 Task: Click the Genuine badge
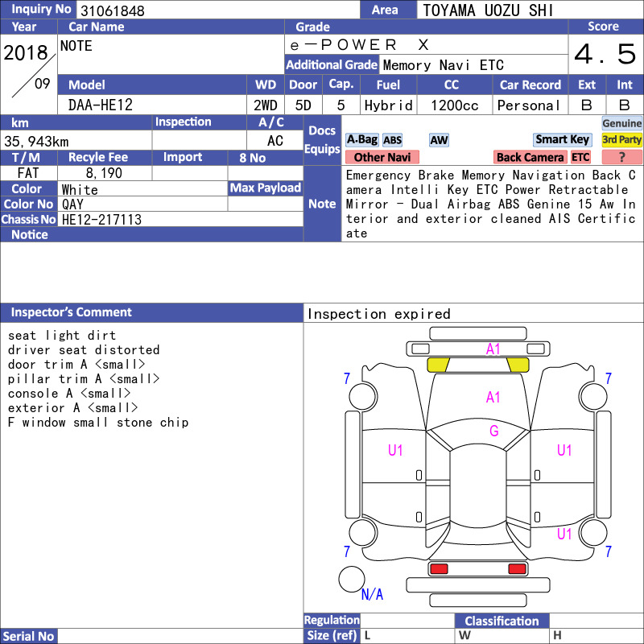click(621, 123)
